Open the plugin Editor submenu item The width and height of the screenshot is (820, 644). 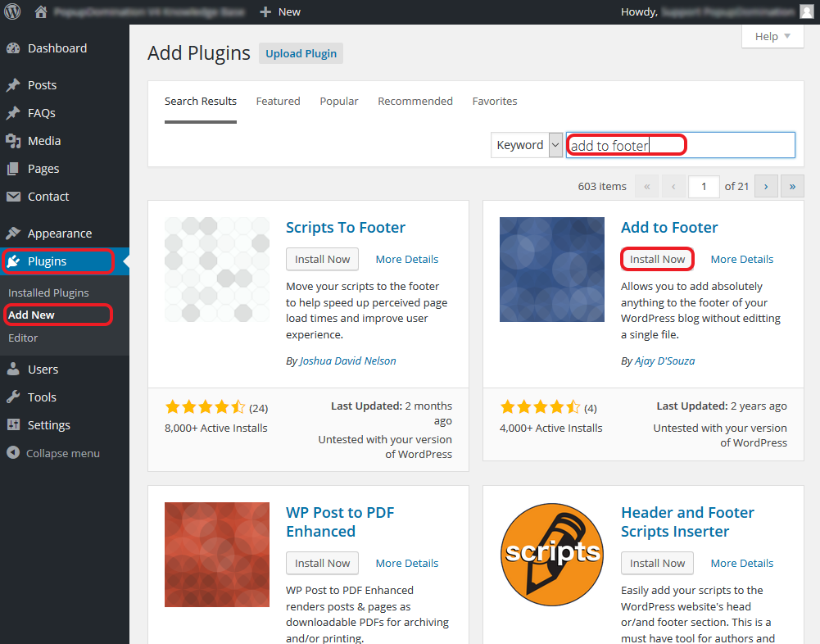click(x=23, y=338)
